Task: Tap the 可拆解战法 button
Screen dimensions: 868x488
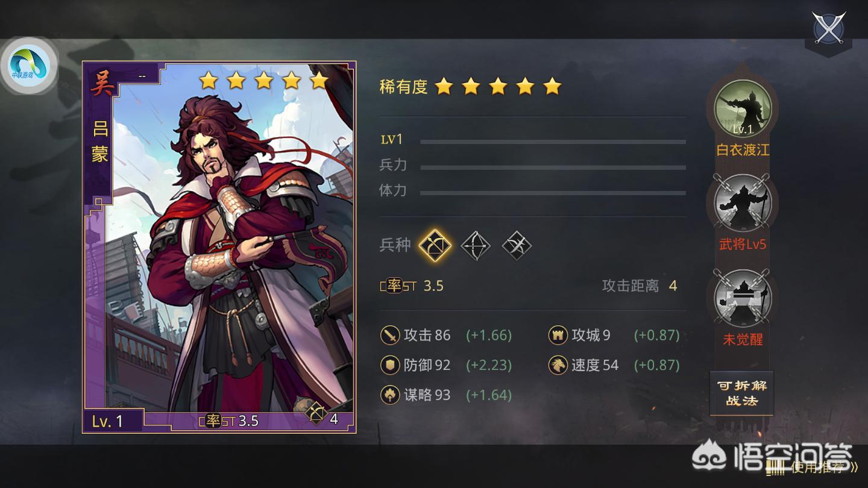Action: [741, 393]
